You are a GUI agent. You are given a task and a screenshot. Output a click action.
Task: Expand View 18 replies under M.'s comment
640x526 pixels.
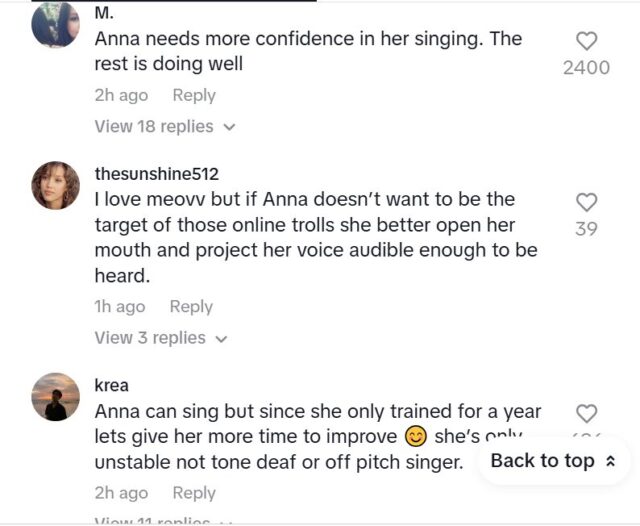pyautogui.click(x=164, y=127)
